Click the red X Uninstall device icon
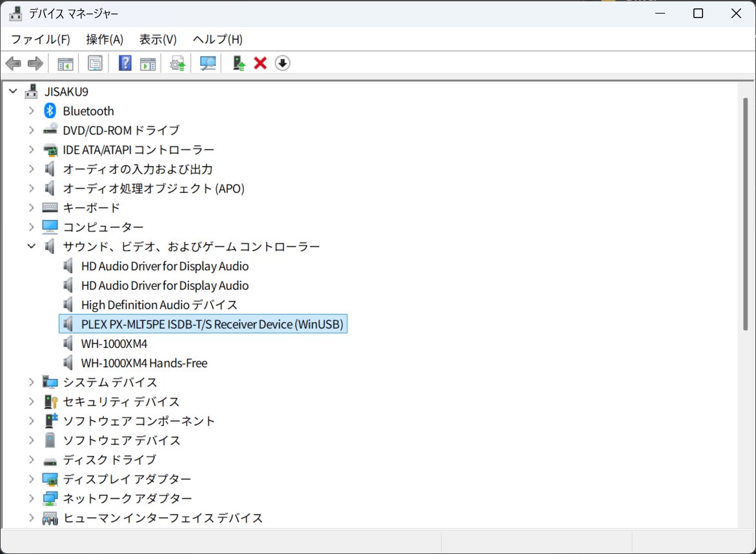756x554 pixels. pos(260,63)
